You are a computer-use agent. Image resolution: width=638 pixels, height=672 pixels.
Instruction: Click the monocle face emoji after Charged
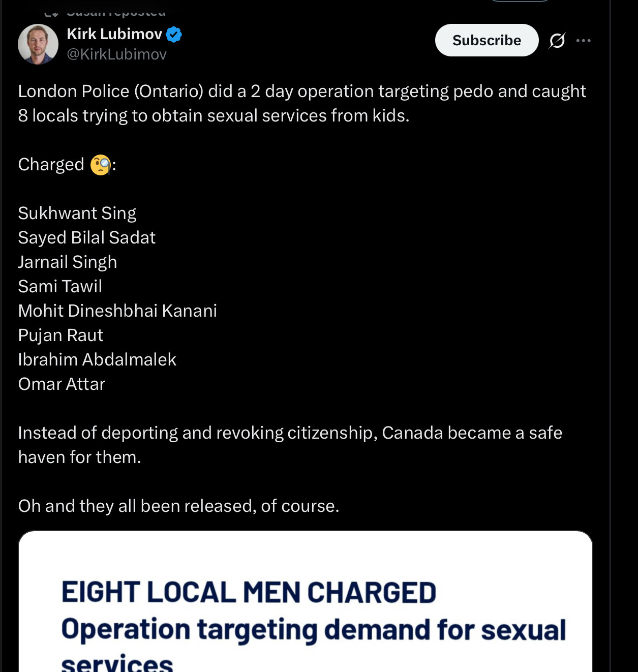[x=100, y=165]
